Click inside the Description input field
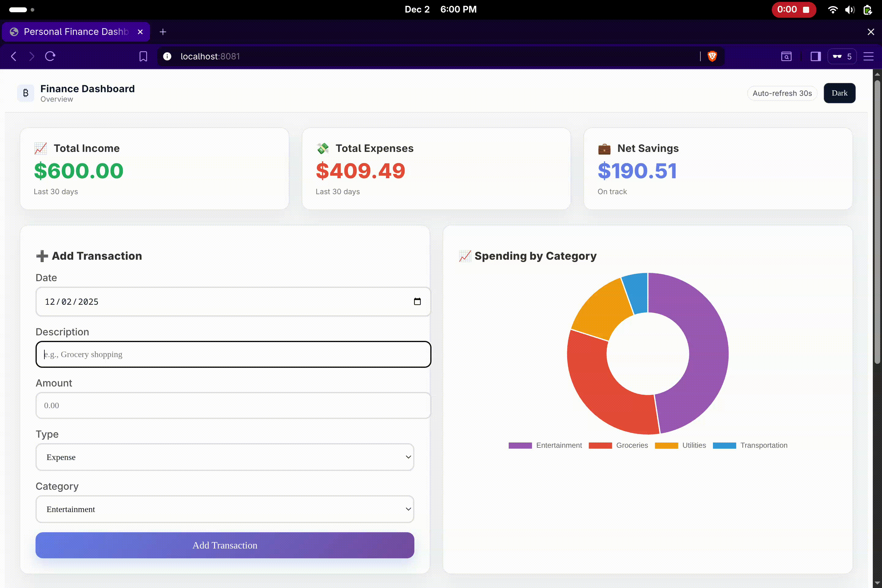Viewport: 882px width, 588px height. [233, 354]
